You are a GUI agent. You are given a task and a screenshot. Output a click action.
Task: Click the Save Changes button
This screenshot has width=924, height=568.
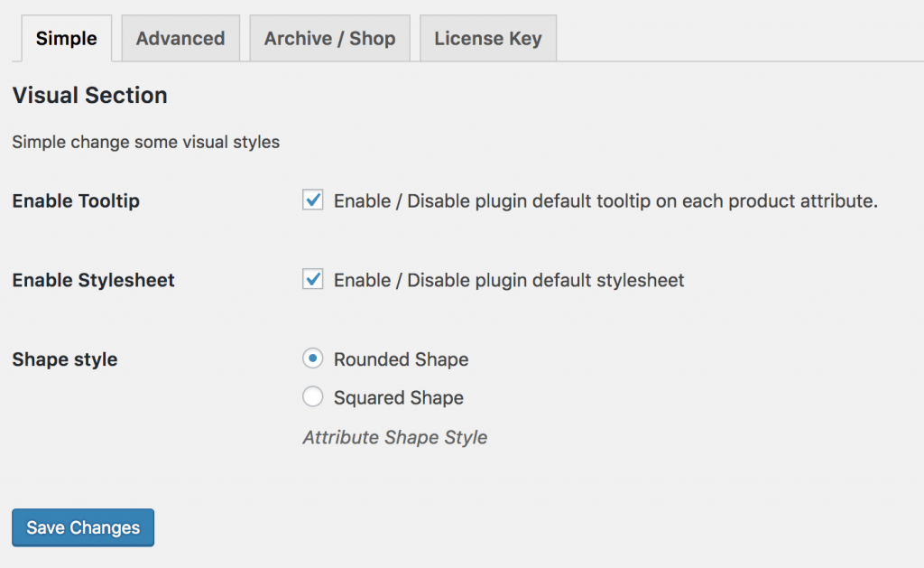83,527
